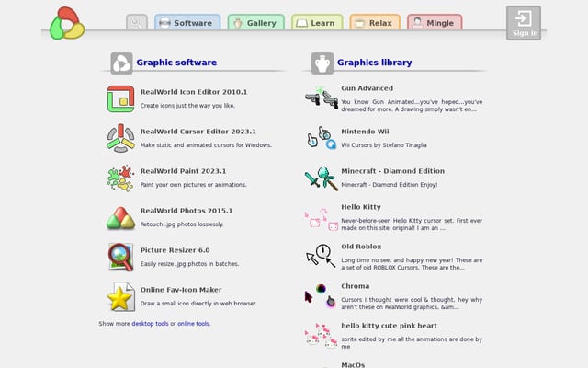The height and width of the screenshot is (368, 588).
Task: Open the Hello Kitty title link
Action: (x=361, y=207)
